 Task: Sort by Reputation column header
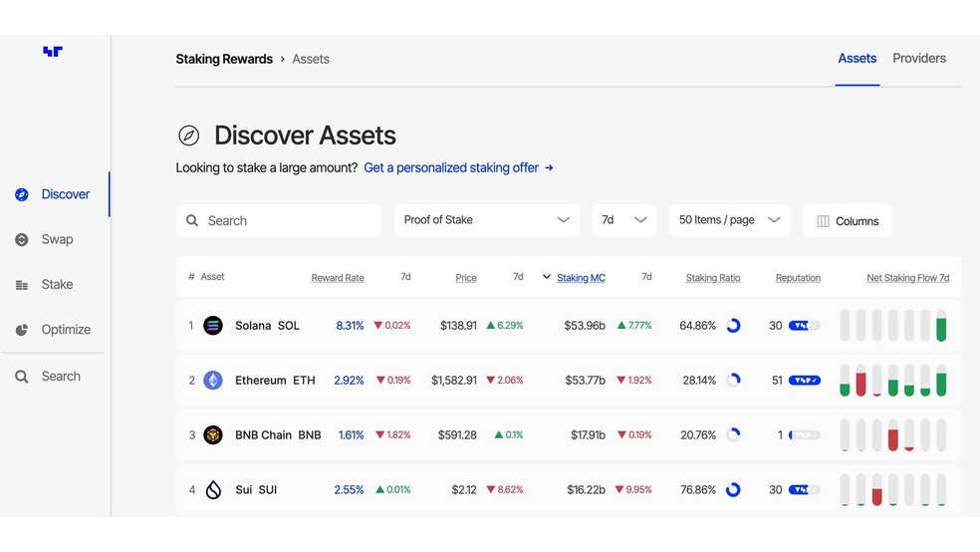798,278
